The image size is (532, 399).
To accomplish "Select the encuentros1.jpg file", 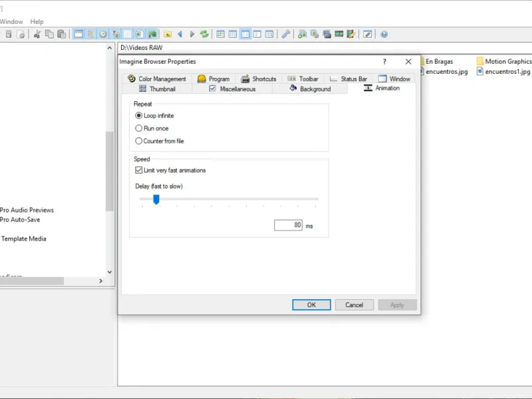I will 503,72.
